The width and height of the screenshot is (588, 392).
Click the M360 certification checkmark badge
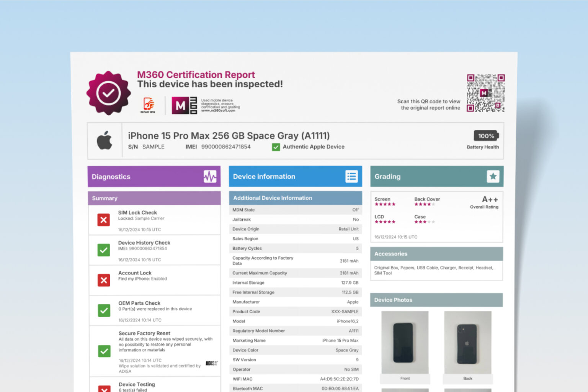(x=108, y=92)
